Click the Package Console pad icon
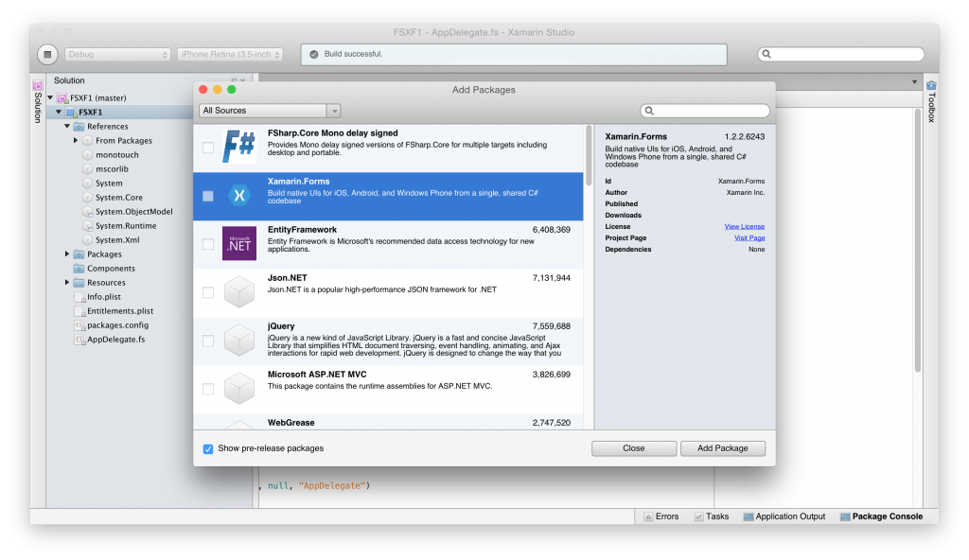Screen dimensions: 969x560 click(845, 516)
